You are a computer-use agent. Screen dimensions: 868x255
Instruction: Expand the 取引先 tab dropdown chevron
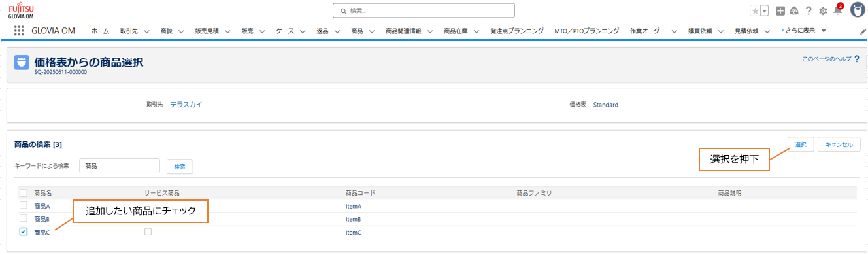146,31
